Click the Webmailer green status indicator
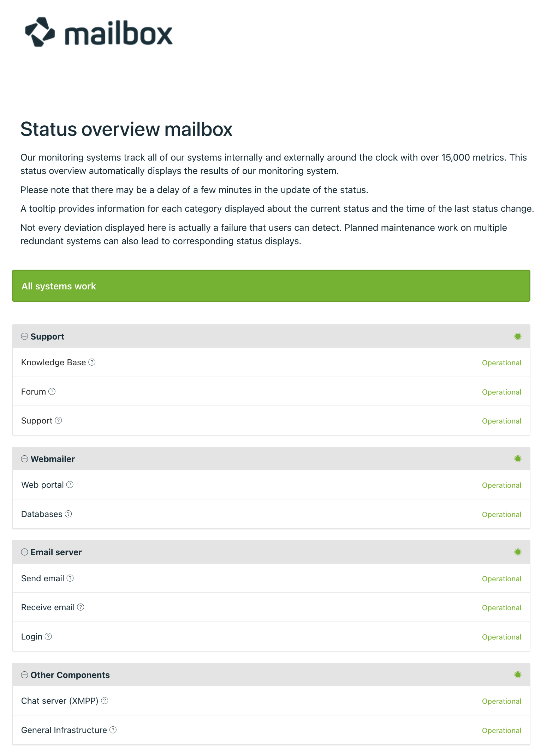The height and width of the screenshot is (756, 541). [518, 459]
